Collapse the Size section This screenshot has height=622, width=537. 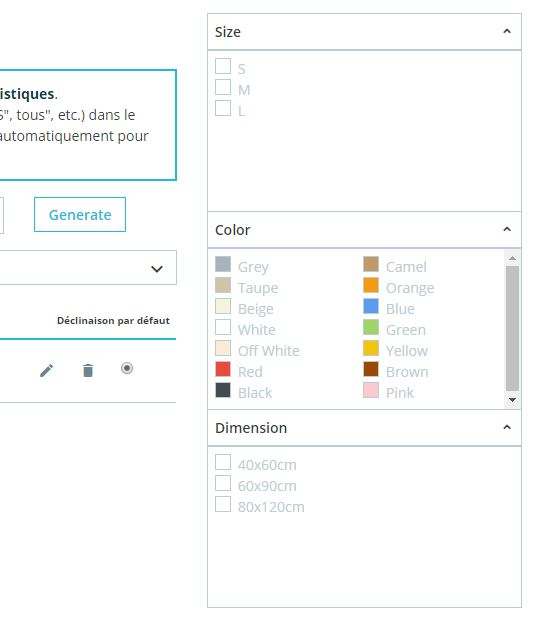pyautogui.click(x=507, y=31)
